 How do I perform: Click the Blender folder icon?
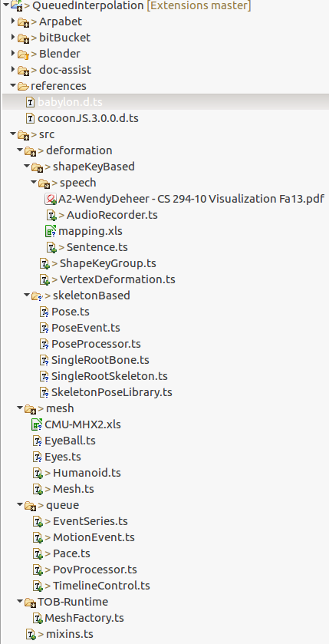[23, 54]
